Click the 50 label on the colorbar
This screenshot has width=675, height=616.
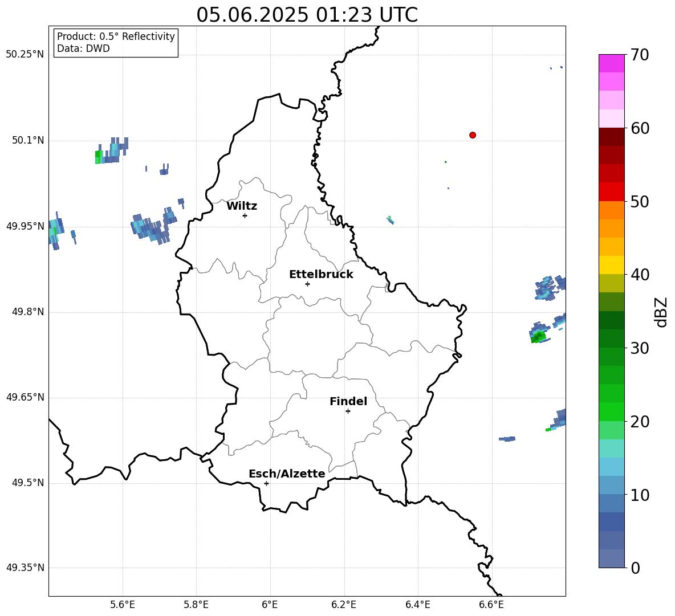click(x=640, y=201)
